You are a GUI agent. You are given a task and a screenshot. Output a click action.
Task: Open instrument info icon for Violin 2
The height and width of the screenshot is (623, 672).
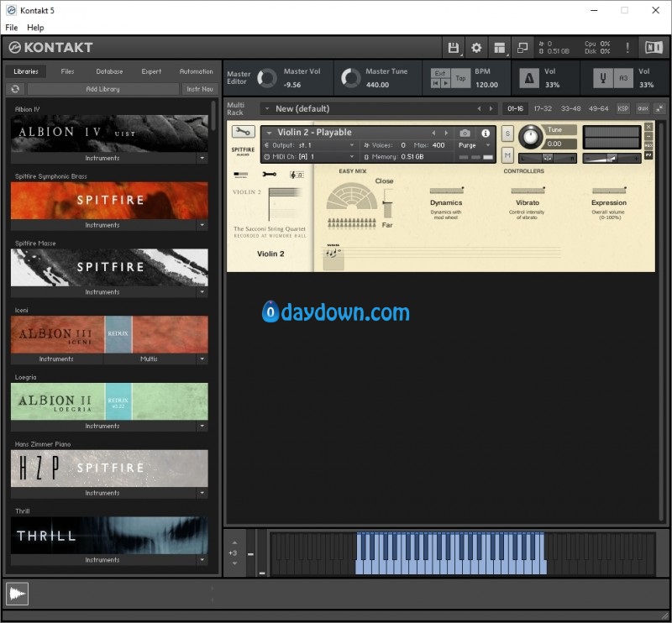(485, 133)
